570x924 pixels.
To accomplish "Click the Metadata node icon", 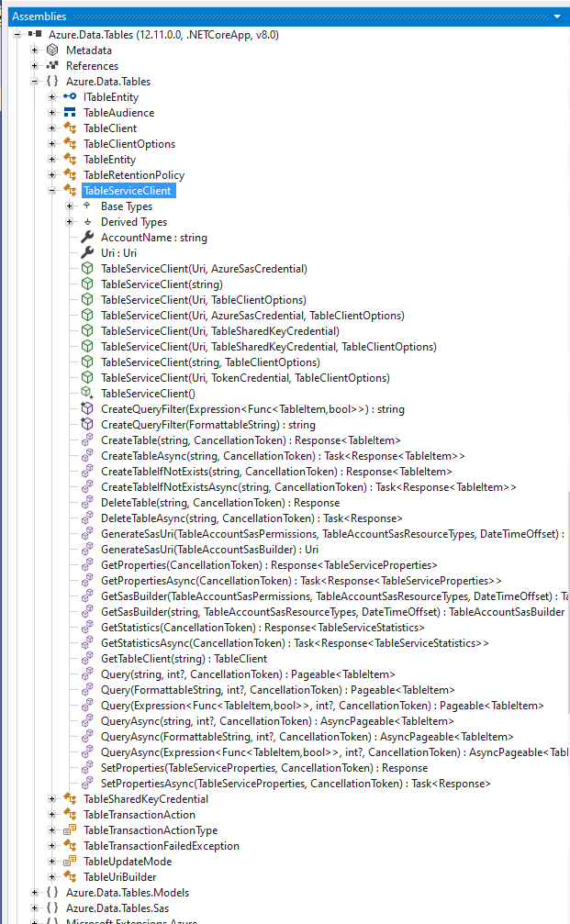I will [x=52, y=50].
